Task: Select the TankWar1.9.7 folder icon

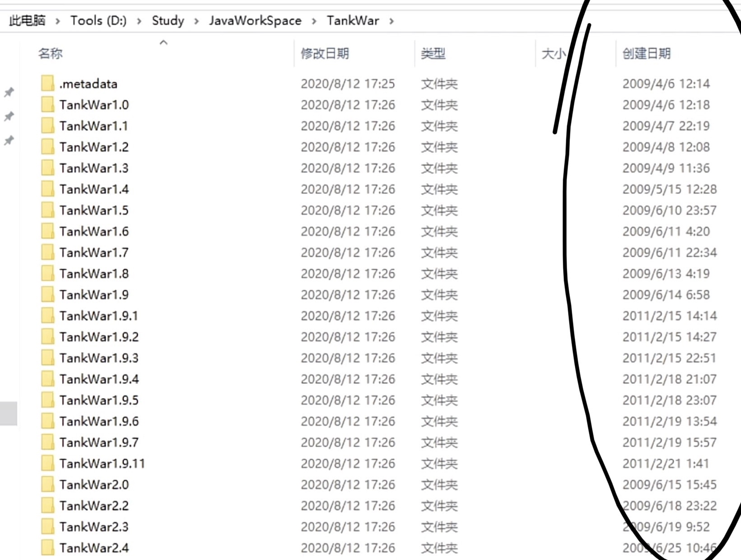Action: click(x=47, y=442)
